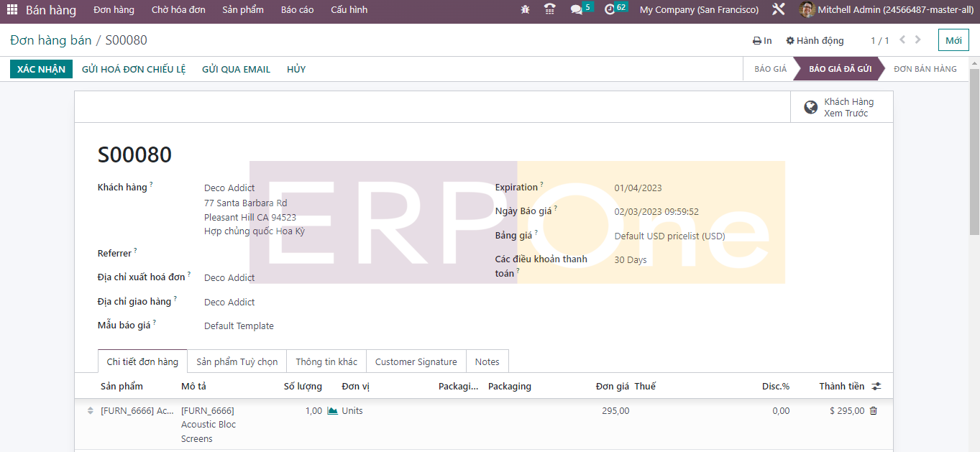
Task: Switch to the Sản phẩm Tuỳ chọn tab
Action: click(237, 361)
